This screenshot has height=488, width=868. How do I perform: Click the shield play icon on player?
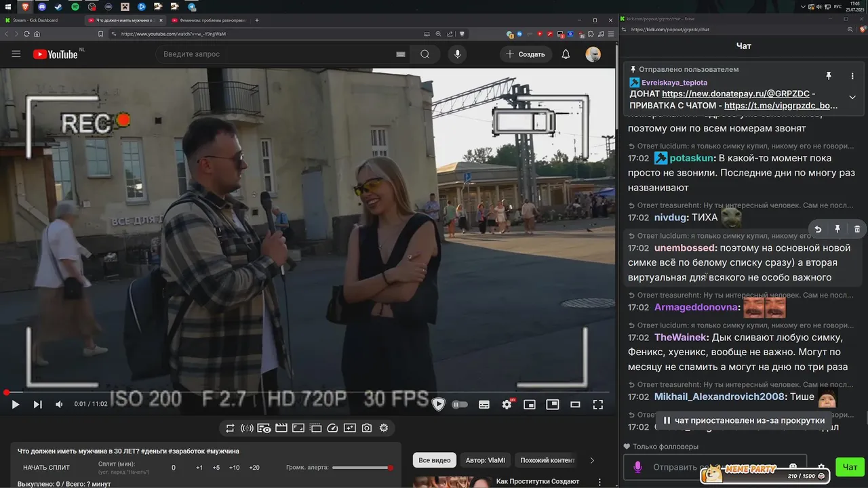(x=439, y=405)
